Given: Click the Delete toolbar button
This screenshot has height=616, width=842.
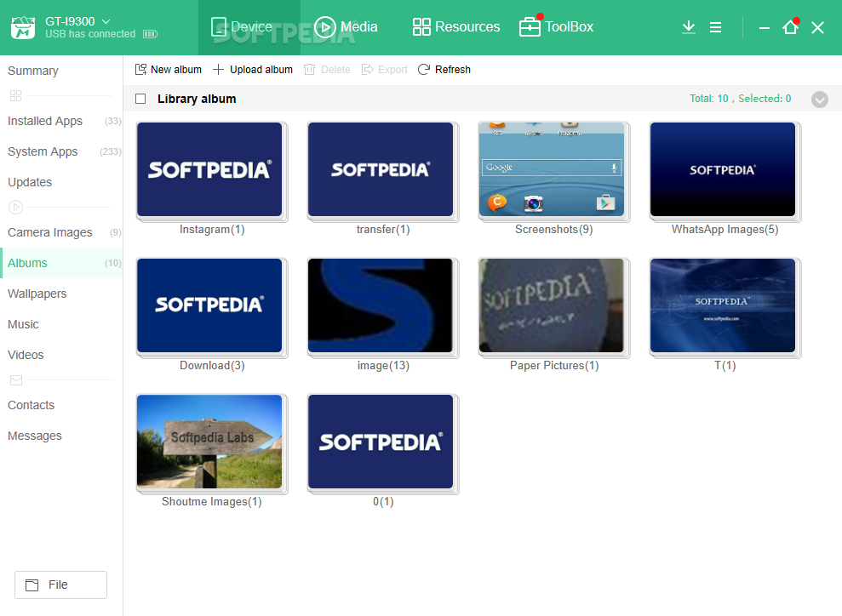Looking at the screenshot, I should (326, 70).
